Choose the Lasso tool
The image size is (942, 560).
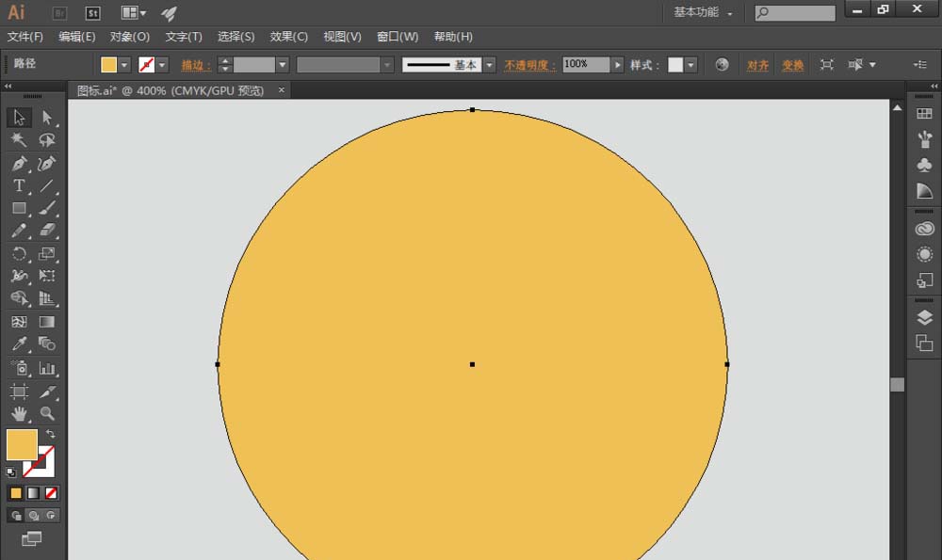click(47, 140)
